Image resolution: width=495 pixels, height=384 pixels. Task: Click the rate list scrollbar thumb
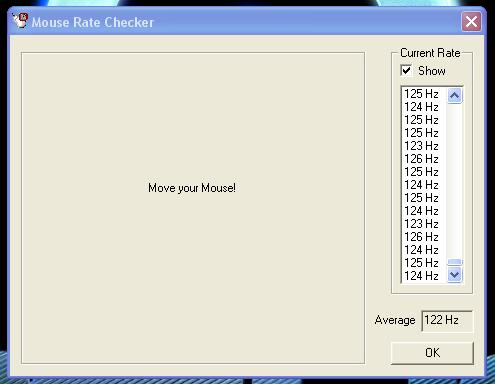pos(455,262)
